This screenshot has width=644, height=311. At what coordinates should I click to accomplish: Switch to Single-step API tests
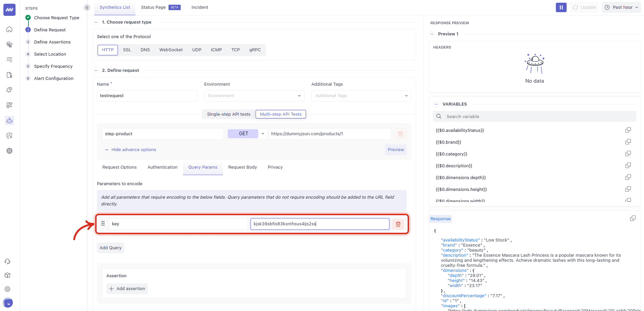click(x=229, y=114)
